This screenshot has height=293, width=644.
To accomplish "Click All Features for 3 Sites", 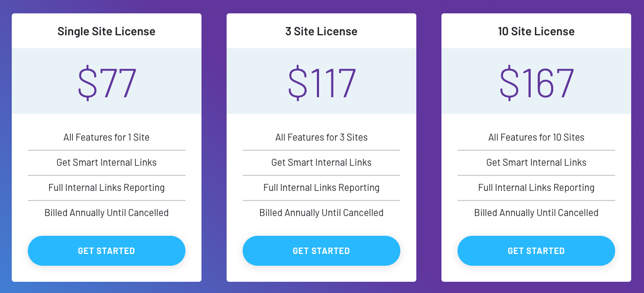I will [321, 137].
